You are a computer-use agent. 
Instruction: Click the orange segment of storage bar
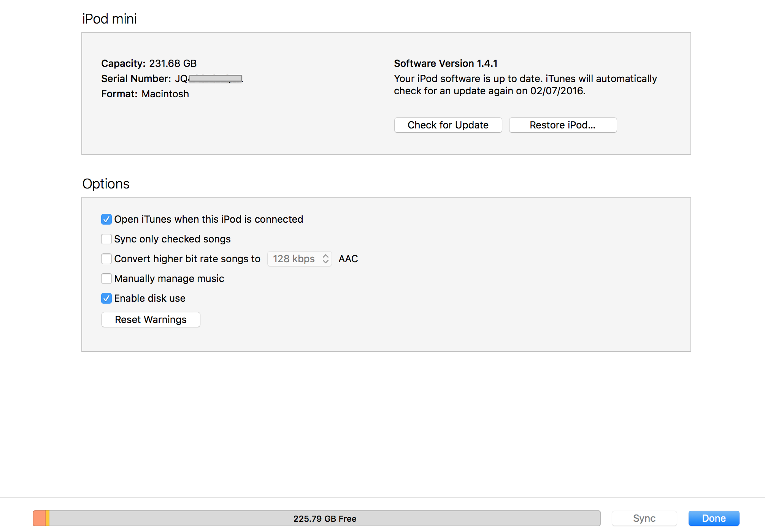point(39,518)
